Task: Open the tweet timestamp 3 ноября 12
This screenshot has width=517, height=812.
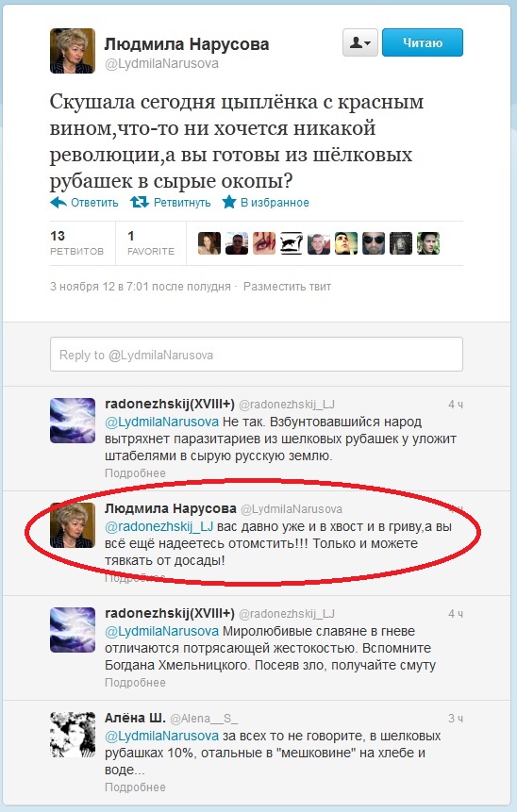Action: 140,287
